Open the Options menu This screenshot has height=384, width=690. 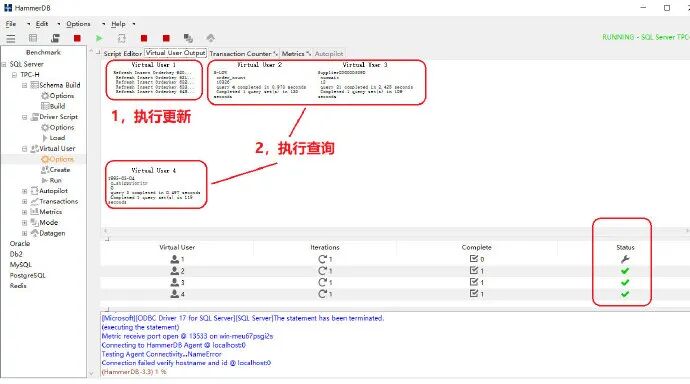click(78, 24)
